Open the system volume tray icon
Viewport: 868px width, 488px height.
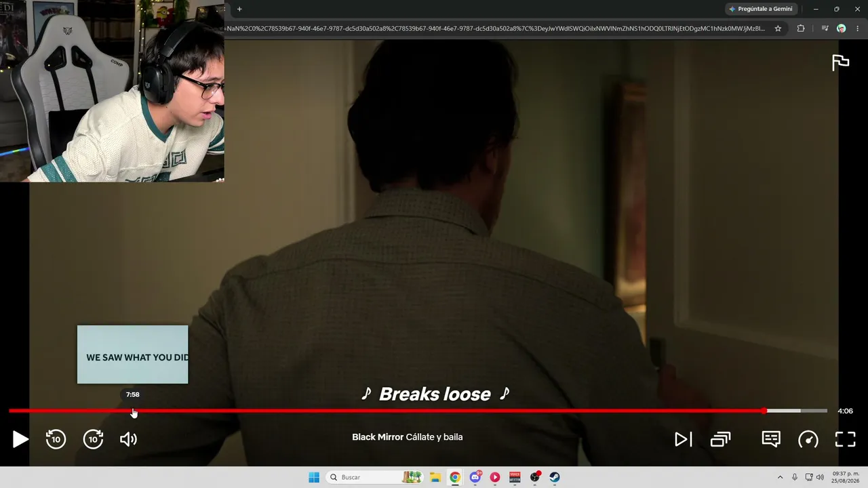point(820,477)
